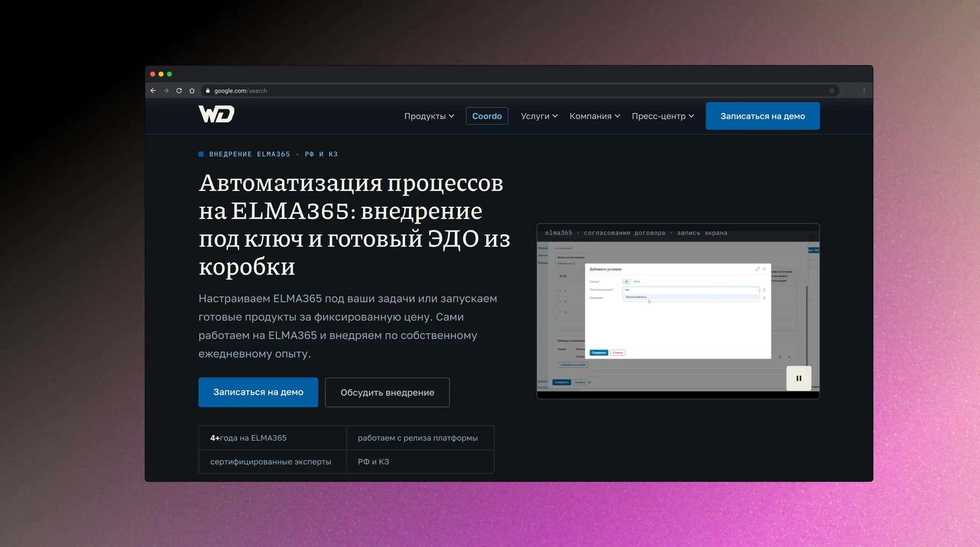Expand the Пресс-центр dropdown menu

coord(663,116)
